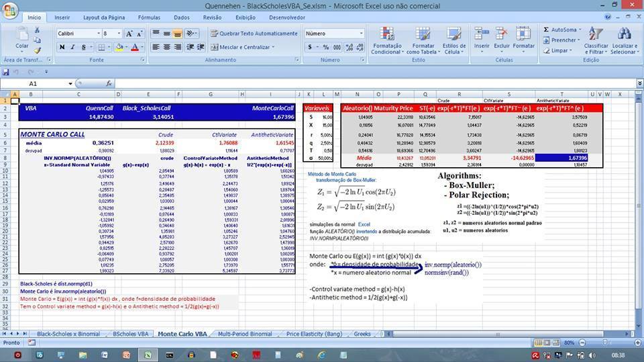Toggle bold formatting button N

(x=62, y=47)
